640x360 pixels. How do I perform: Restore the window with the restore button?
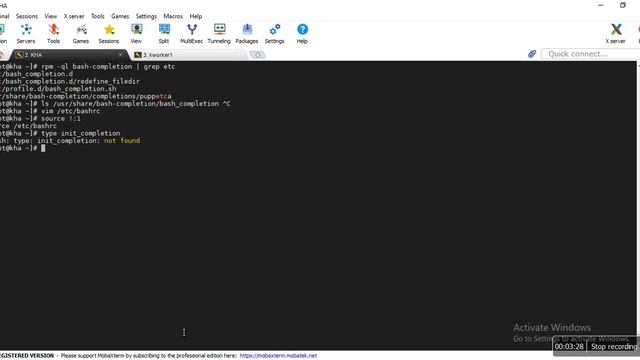(622, 5)
